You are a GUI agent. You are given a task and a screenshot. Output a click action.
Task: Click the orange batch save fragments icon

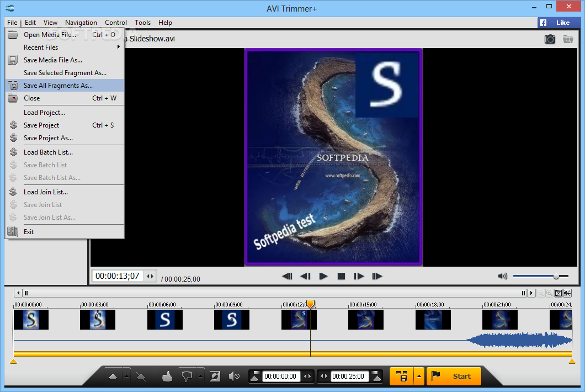point(401,377)
